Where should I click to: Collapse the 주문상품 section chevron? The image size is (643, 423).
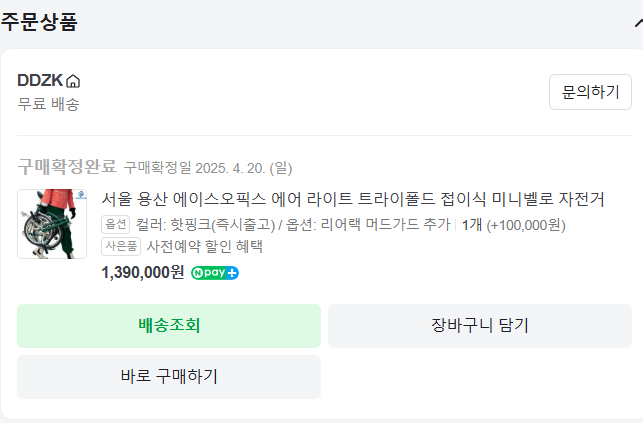tap(636, 22)
